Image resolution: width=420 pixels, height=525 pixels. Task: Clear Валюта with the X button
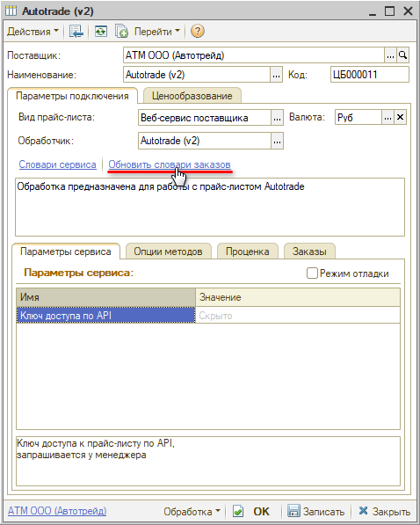[401, 118]
